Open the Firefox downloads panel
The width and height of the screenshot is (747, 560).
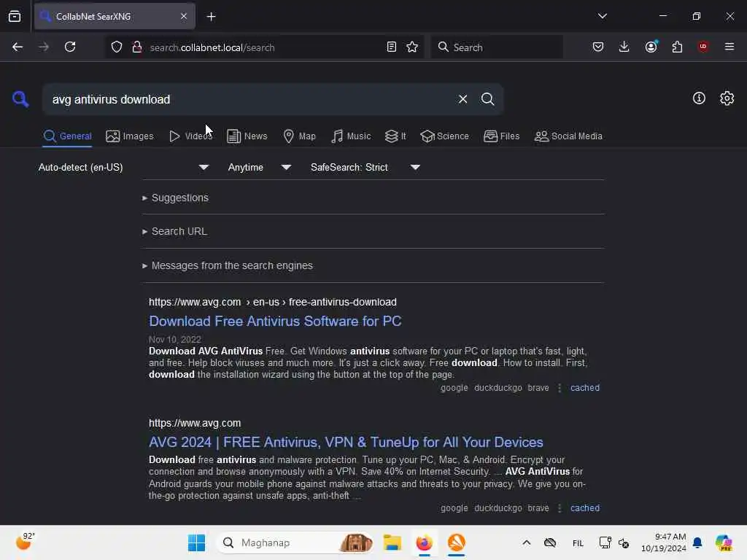[624, 47]
